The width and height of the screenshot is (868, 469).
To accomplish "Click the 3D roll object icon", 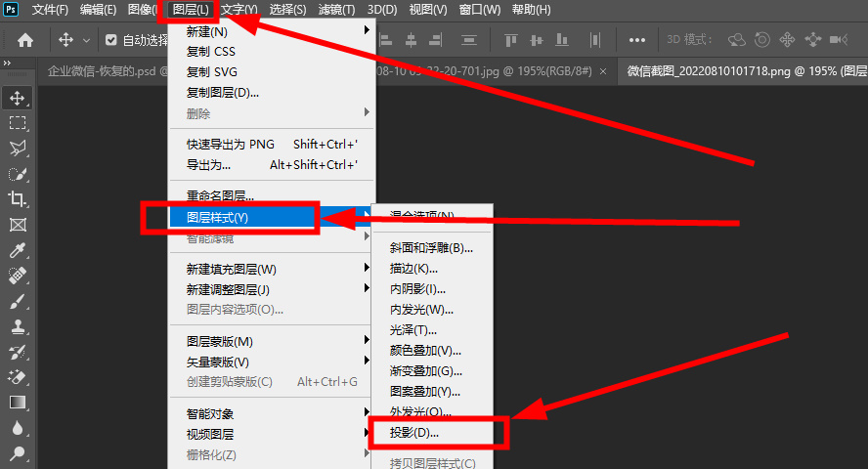I will pos(762,40).
